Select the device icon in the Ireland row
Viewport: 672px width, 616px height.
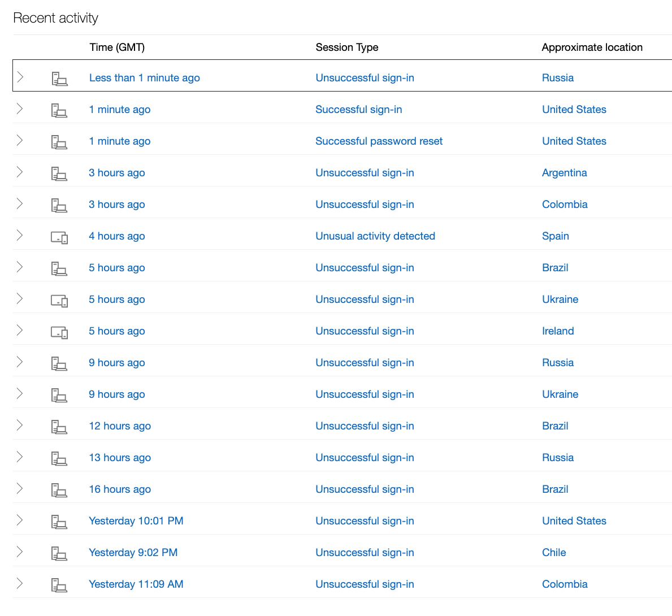click(59, 332)
